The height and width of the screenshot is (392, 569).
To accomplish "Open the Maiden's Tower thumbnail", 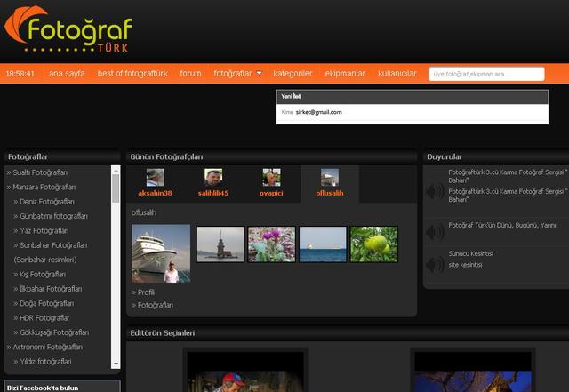I will pyautogui.click(x=220, y=244).
